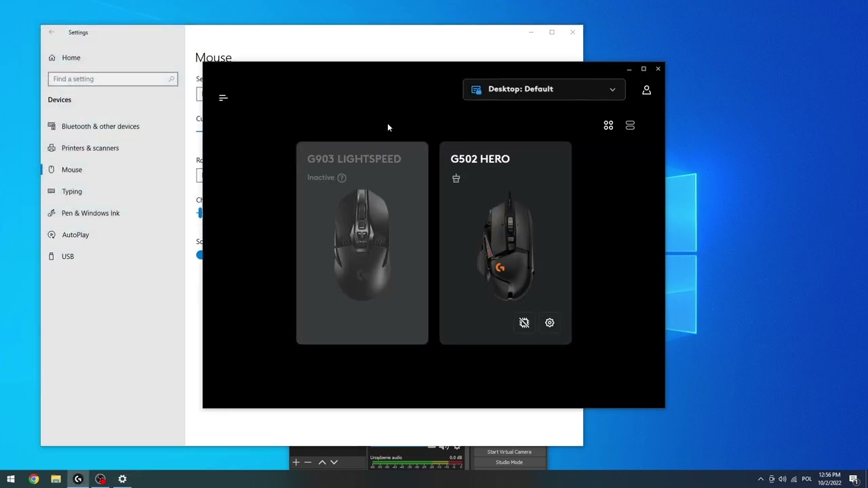Click OBS Studio taskbar icon
This screenshot has width=868, height=488.
tap(100, 479)
